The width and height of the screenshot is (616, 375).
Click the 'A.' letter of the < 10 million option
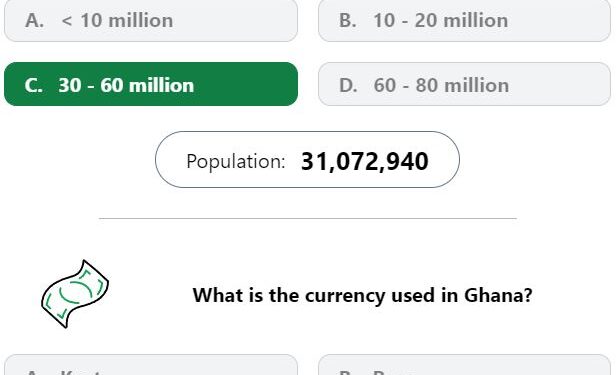pos(35,20)
